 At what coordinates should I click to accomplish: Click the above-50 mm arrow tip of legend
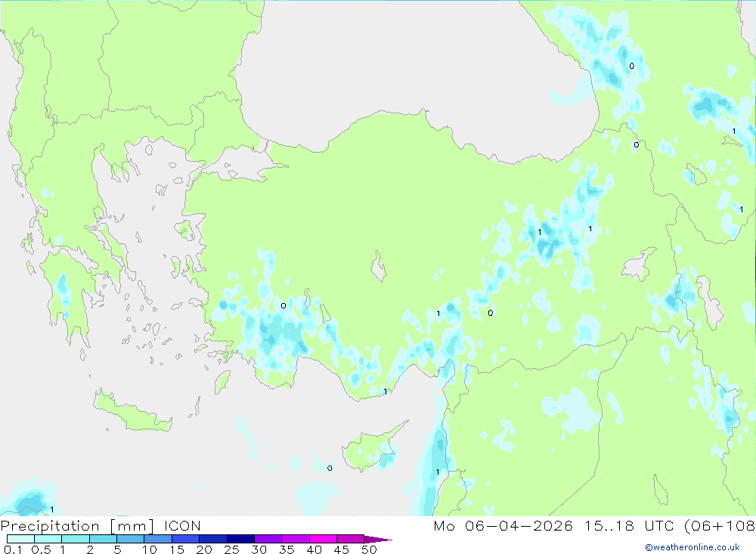click(378, 539)
